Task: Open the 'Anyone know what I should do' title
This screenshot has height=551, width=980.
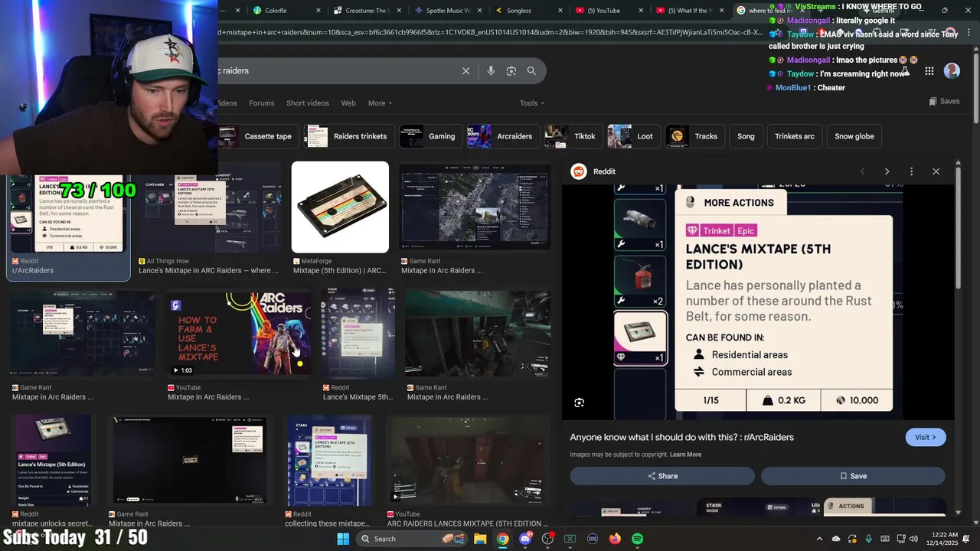Action: 681,437
